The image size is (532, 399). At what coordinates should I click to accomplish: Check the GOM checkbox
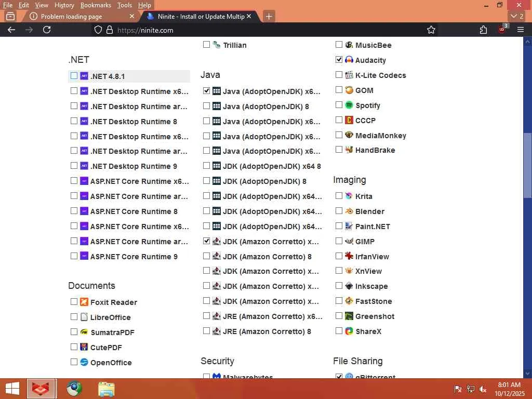pyautogui.click(x=339, y=89)
